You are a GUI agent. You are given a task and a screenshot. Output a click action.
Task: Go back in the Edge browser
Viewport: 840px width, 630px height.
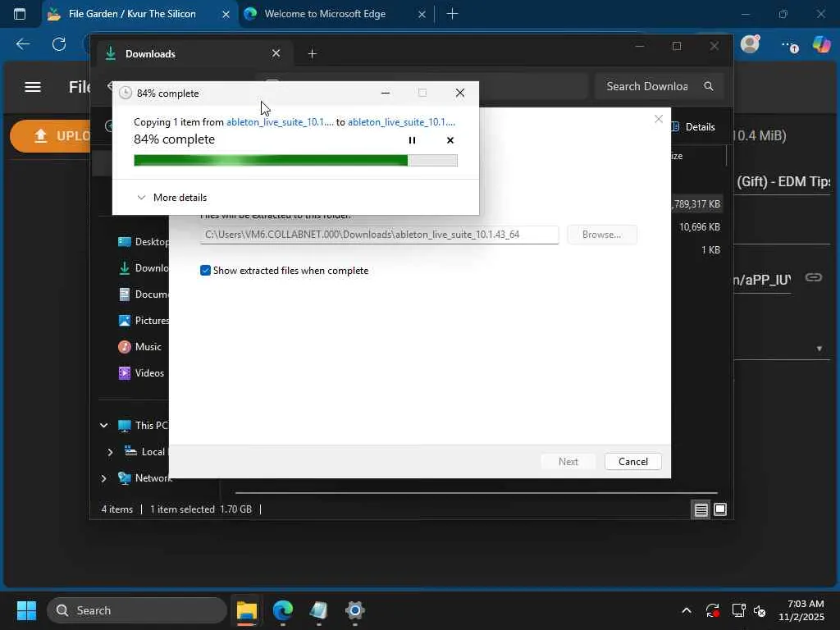tap(22, 44)
